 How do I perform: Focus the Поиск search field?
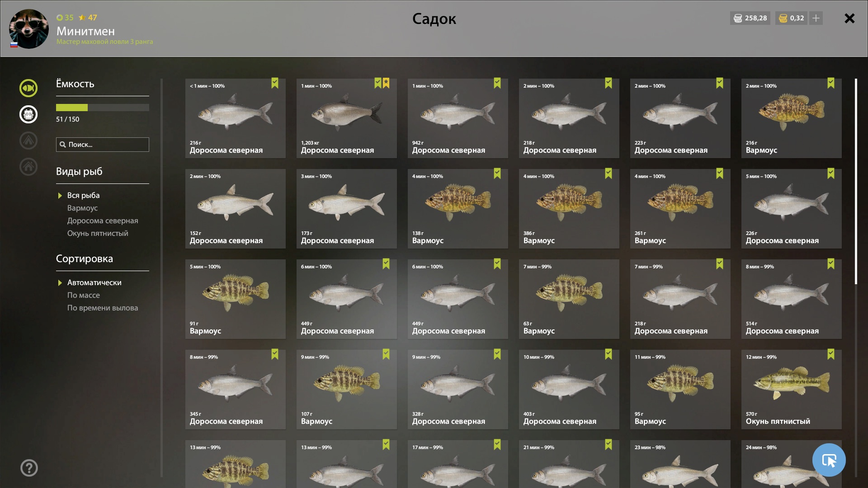pos(103,145)
